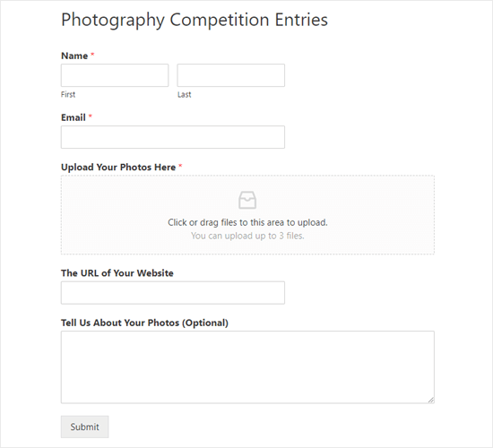Click the 'Photography Competition Entries' heading
This screenshot has width=493, height=448.
pos(195,20)
